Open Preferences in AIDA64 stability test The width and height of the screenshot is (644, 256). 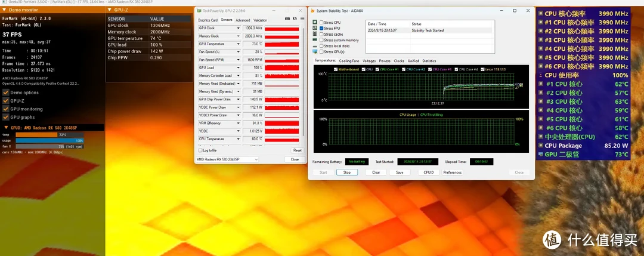click(x=452, y=172)
